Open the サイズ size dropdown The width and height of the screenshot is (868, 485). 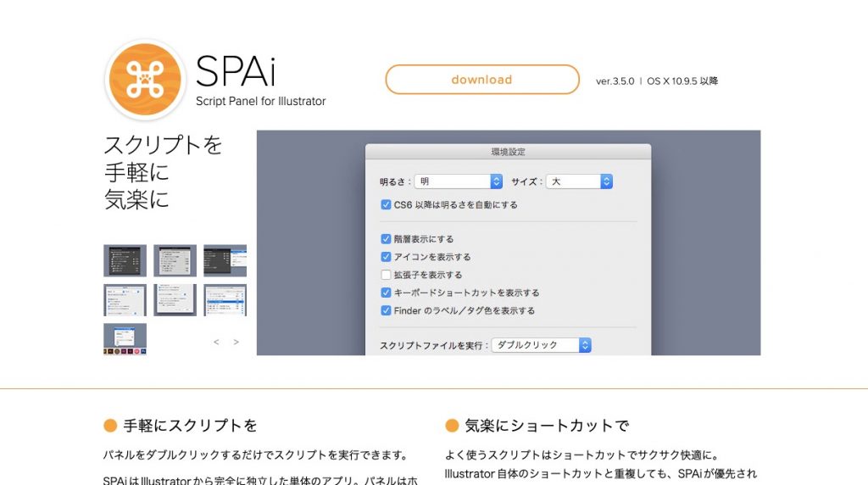click(579, 181)
